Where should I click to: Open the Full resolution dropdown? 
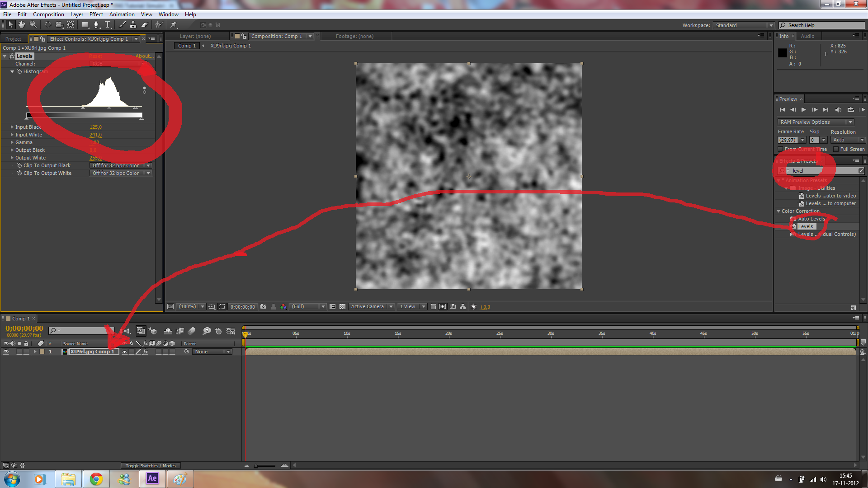click(308, 306)
